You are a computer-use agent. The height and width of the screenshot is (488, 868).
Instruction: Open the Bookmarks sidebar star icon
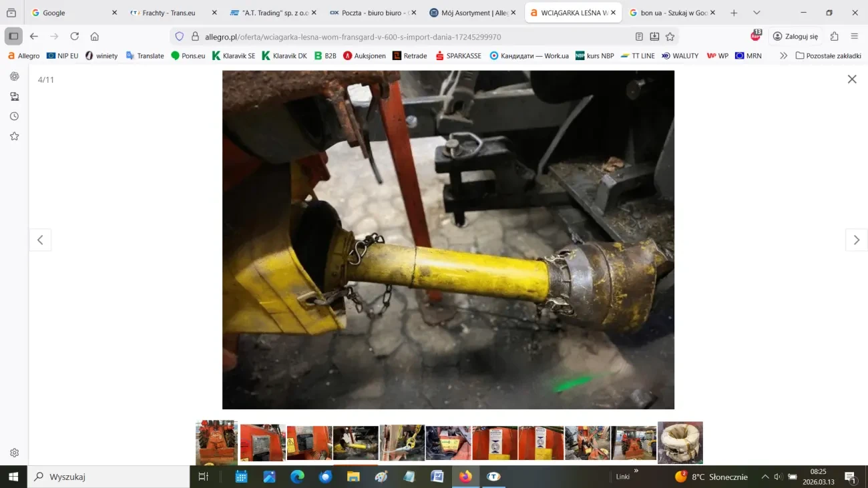[14, 136]
